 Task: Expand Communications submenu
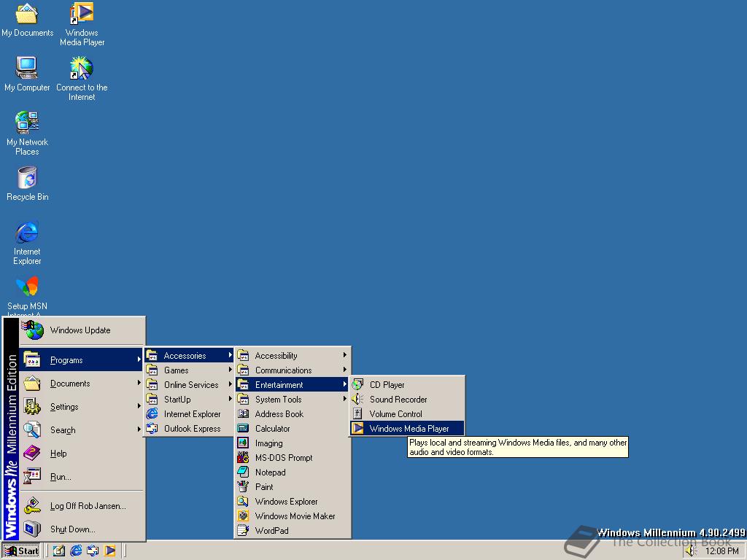click(x=293, y=370)
